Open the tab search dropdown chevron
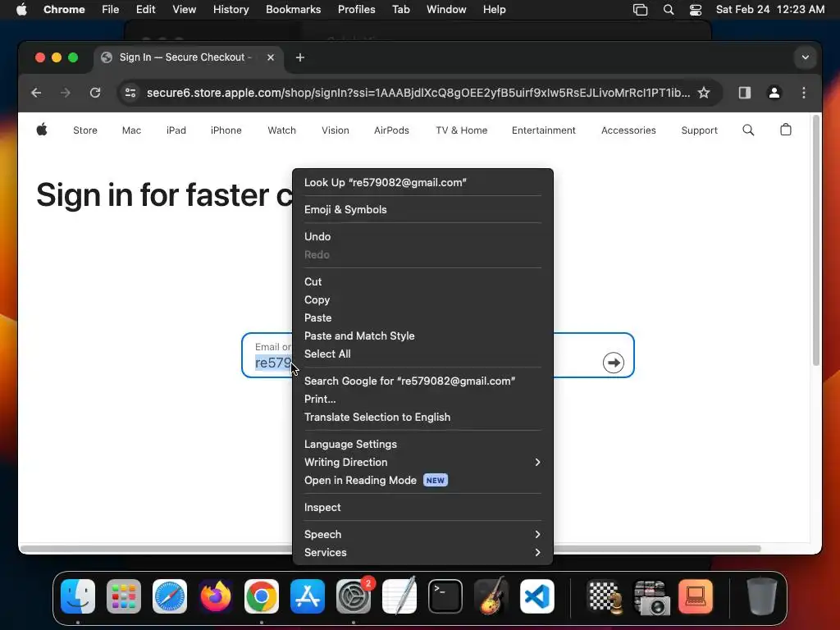The width and height of the screenshot is (840, 630). click(806, 57)
